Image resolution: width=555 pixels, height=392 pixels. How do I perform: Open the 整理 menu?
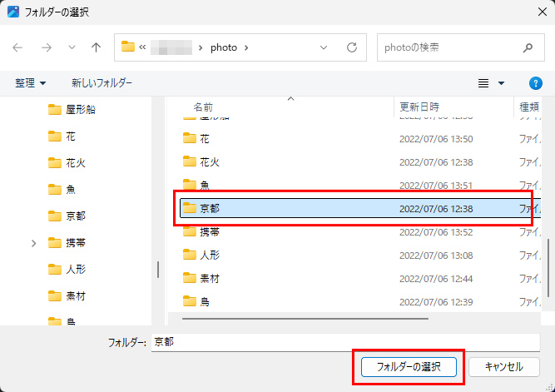31,83
